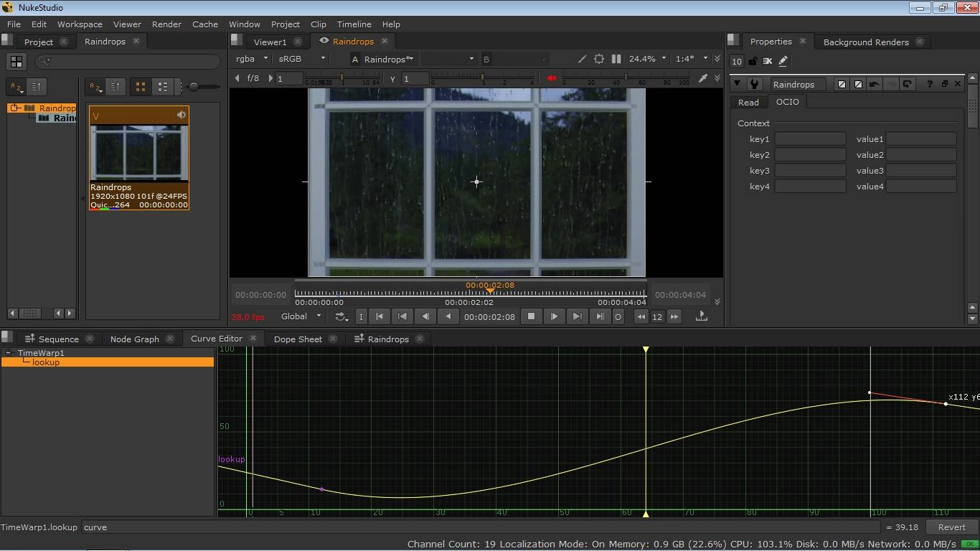Open the rgba channel dropdown
980x551 pixels.
(251, 59)
